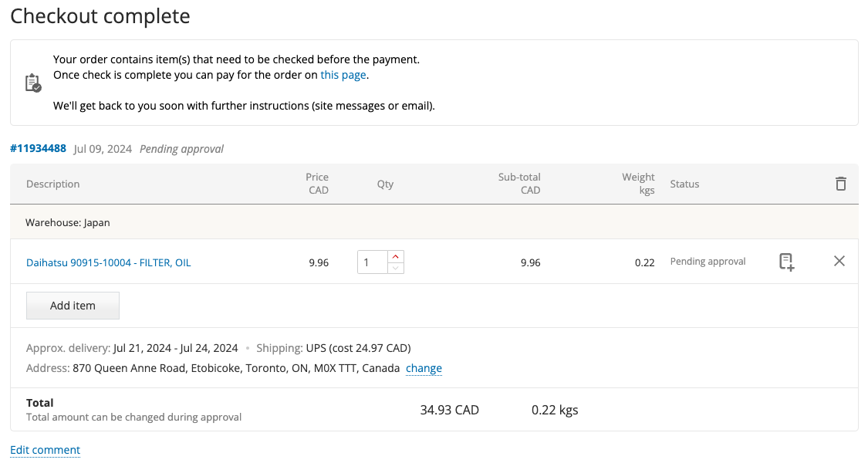Image resolution: width=868 pixels, height=470 pixels.
Task: Increase quantity with the up arrow
Action: (x=395, y=257)
